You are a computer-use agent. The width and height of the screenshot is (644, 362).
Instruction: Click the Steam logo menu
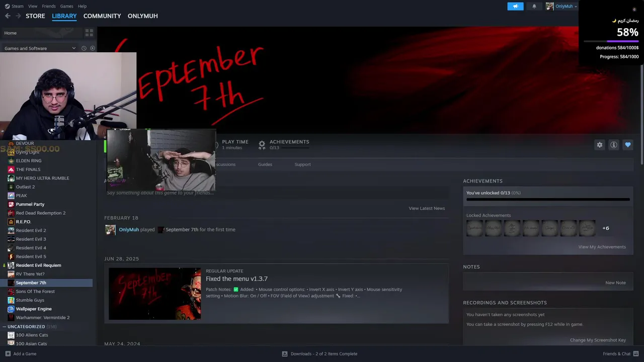tap(7, 6)
